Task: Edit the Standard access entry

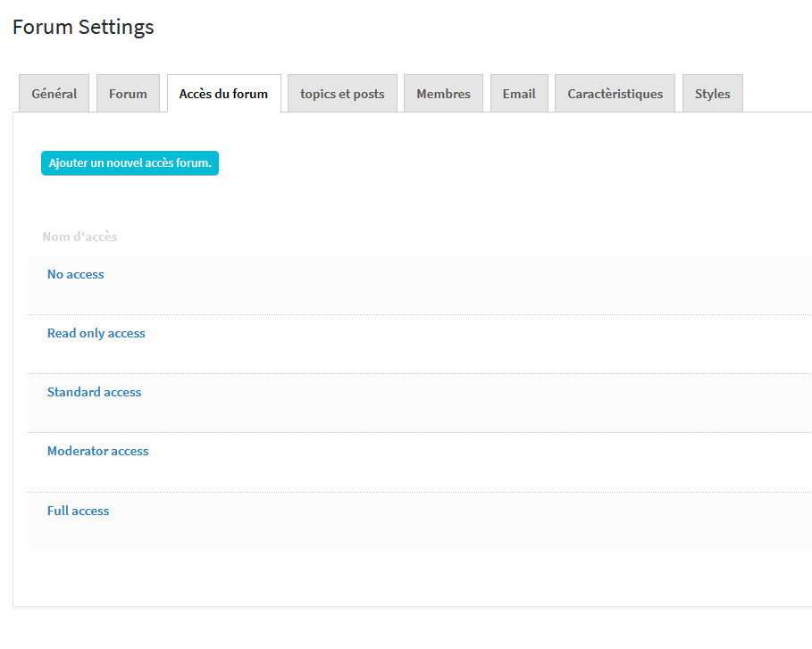Action: click(x=95, y=392)
